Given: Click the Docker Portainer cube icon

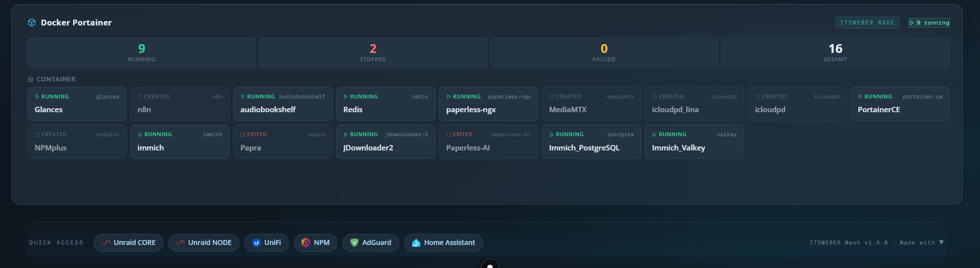Looking at the screenshot, I should click(x=32, y=23).
